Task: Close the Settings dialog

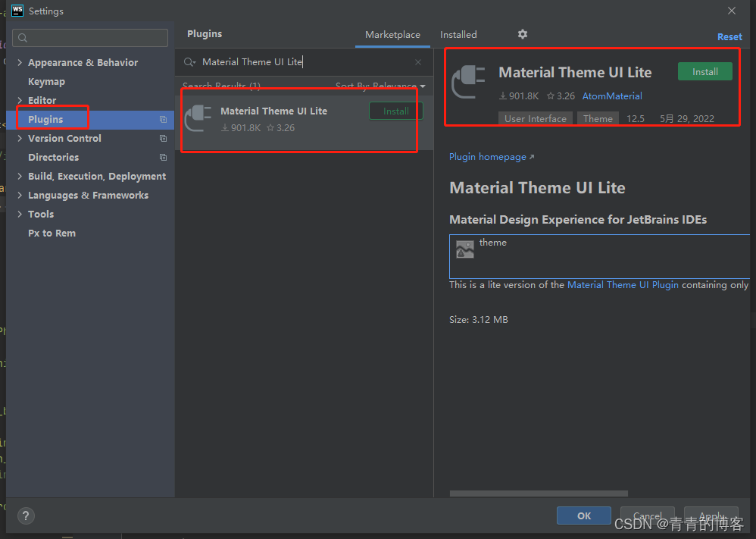Action: (732, 11)
